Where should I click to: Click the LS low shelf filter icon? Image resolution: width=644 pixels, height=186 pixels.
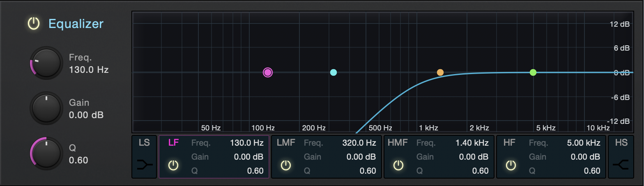click(x=145, y=165)
